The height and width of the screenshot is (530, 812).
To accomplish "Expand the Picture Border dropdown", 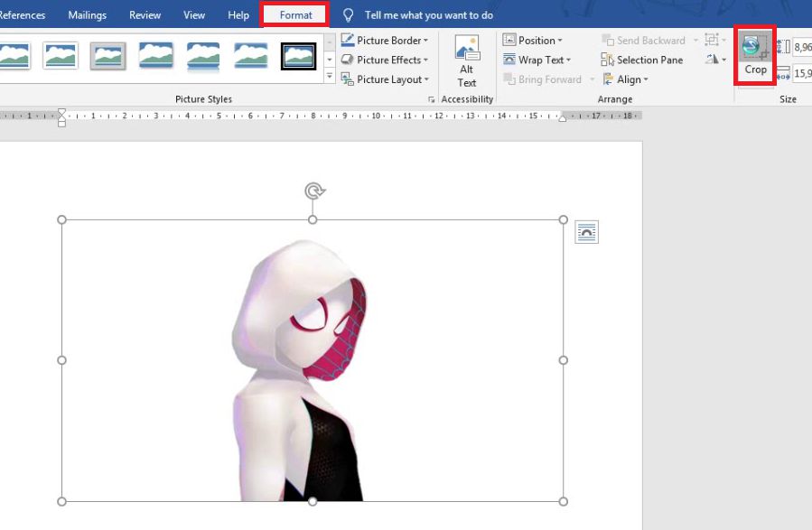I will coord(384,41).
